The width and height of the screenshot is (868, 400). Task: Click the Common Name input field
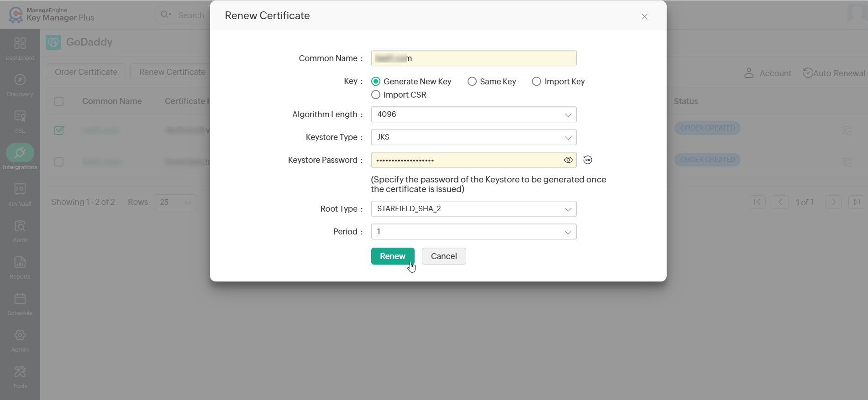click(x=473, y=58)
